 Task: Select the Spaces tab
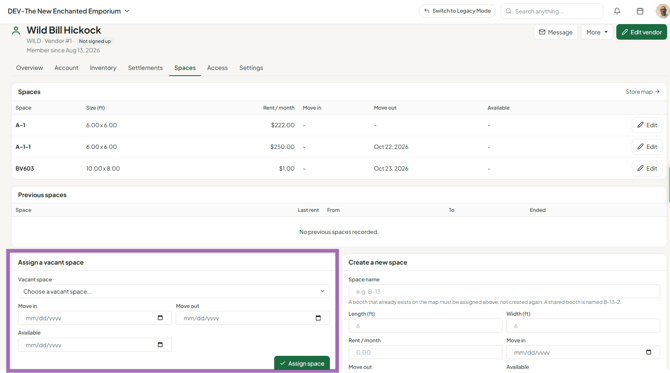(185, 68)
